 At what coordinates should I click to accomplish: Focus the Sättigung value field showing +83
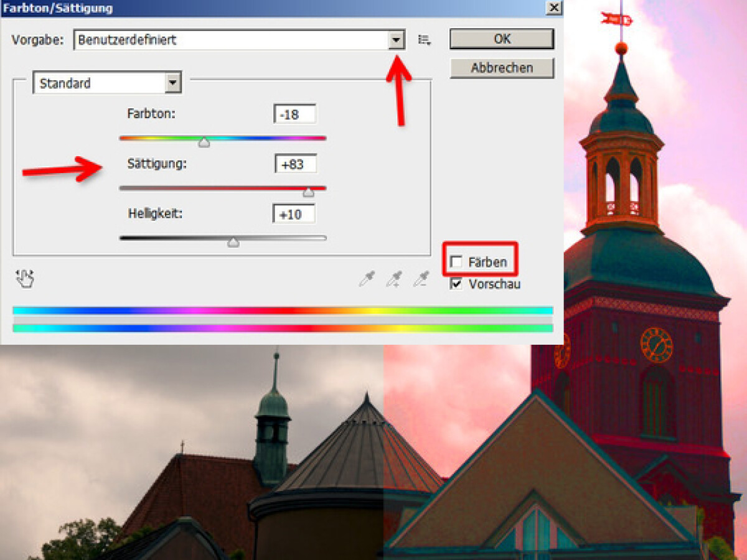[x=295, y=164]
